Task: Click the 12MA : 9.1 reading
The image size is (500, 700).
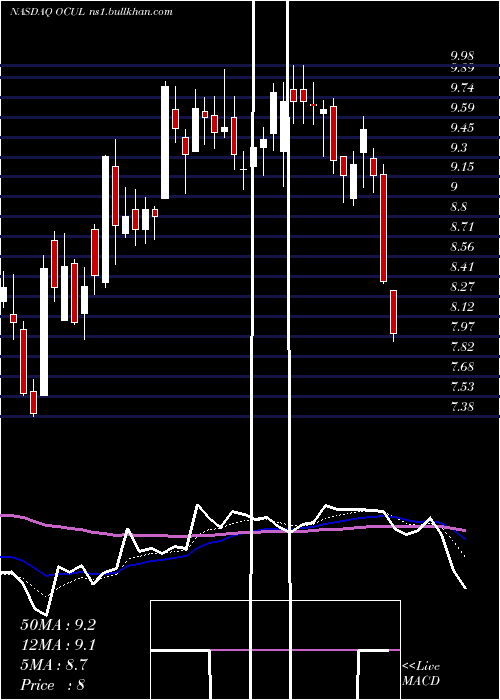Action: 58,645
